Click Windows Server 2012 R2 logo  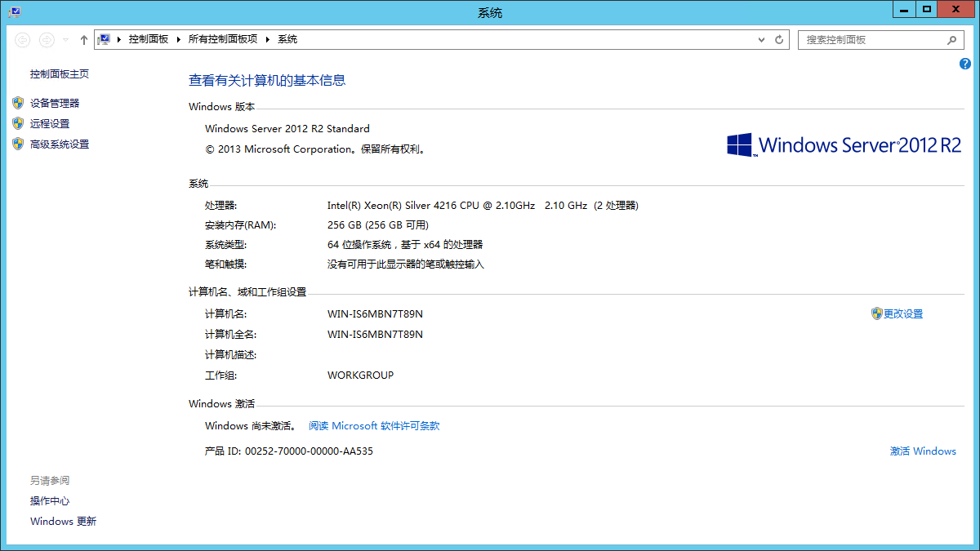(x=844, y=145)
